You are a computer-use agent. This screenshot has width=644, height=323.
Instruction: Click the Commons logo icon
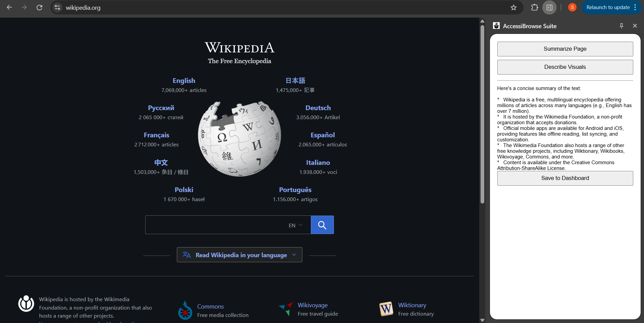pyautogui.click(x=185, y=310)
